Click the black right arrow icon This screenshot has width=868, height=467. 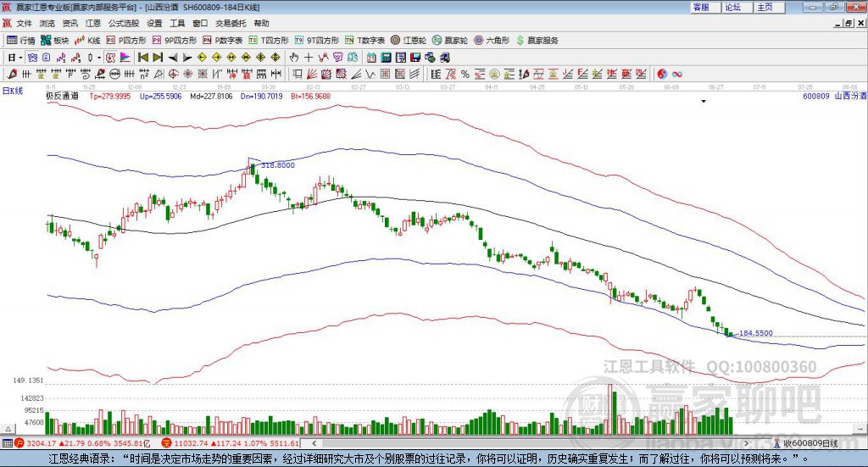click(187, 58)
